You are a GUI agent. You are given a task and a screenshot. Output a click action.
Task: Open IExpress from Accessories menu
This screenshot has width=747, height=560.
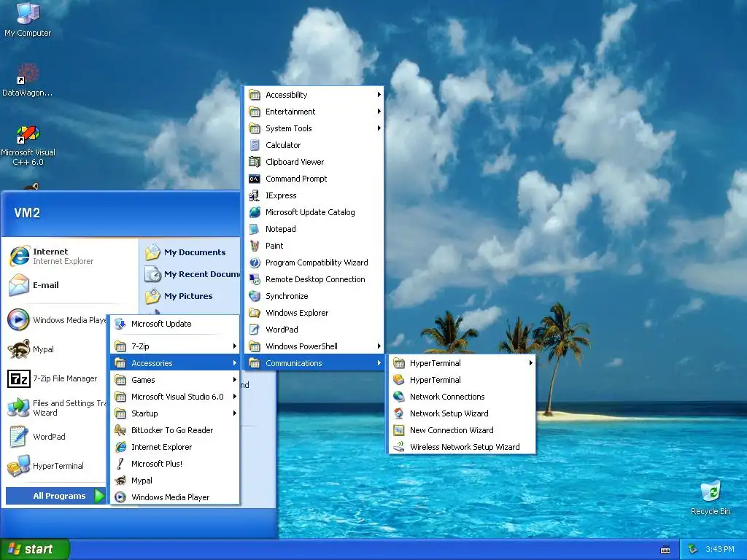click(x=314, y=195)
